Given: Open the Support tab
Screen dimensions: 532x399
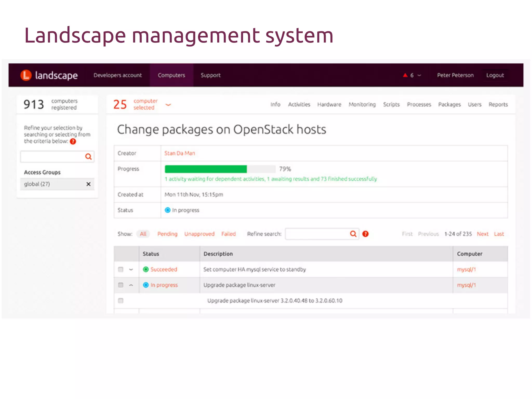Looking at the screenshot, I should (x=210, y=75).
